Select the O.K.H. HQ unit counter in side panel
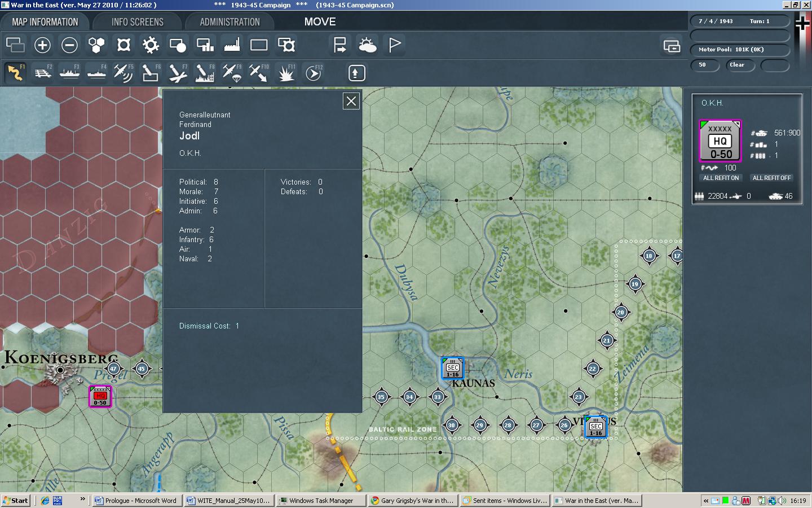Image resolution: width=812 pixels, height=508 pixels. click(721, 141)
